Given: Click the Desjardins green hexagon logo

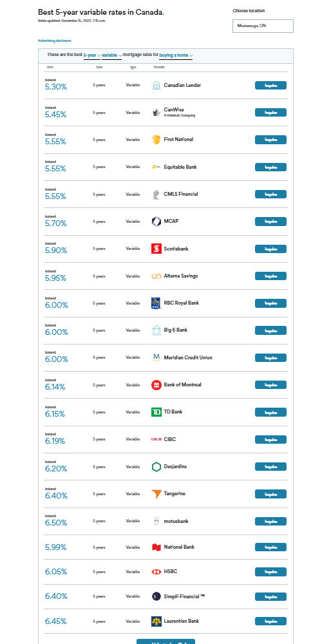Looking at the screenshot, I should pyautogui.click(x=156, y=466).
